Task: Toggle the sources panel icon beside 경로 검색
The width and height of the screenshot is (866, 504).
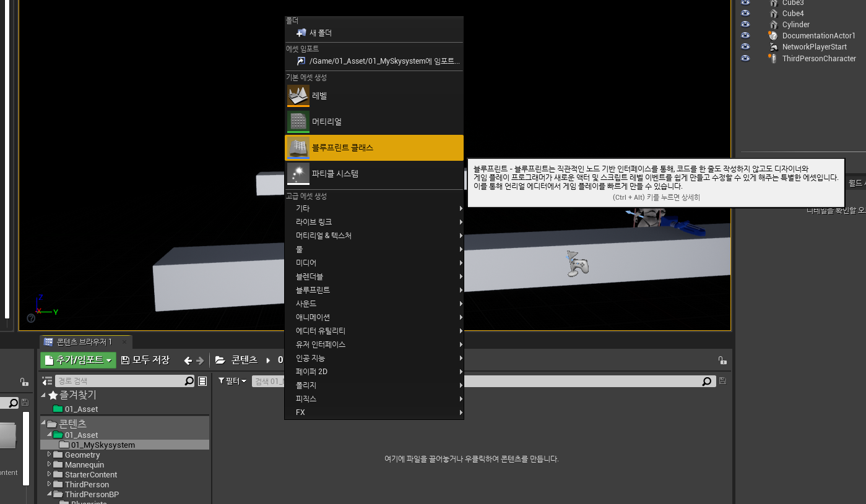Action: [x=47, y=381]
